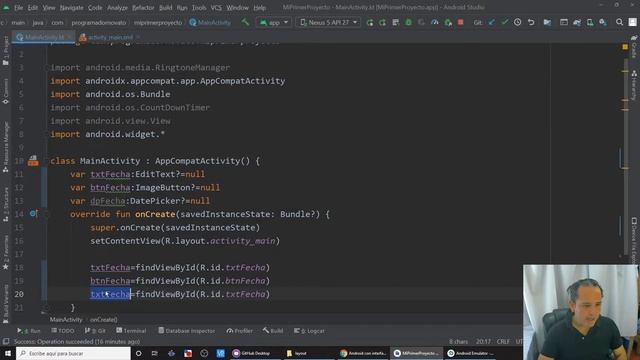This screenshot has width=640, height=360.
Task: Click Git update project arrow icon
Action: pos(492,22)
